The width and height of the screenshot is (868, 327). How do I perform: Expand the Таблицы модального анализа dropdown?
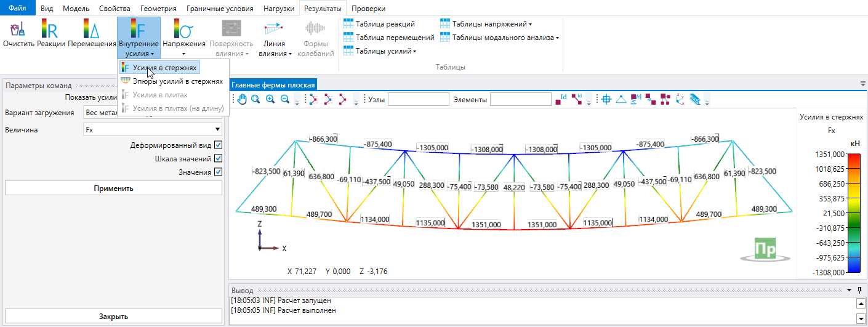coord(499,38)
